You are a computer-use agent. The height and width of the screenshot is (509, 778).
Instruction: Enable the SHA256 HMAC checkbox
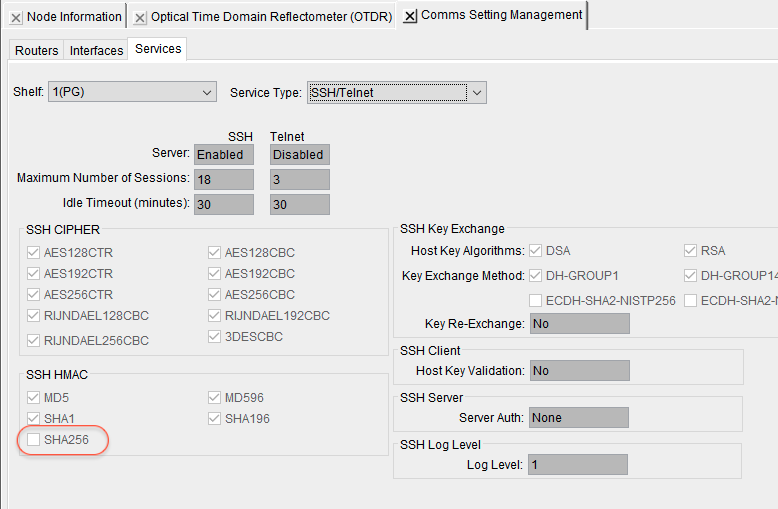tap(33, 440)
